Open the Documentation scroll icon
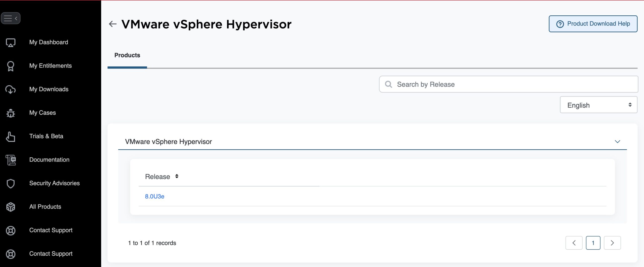The image size is (644, 267). pos(11,160)
